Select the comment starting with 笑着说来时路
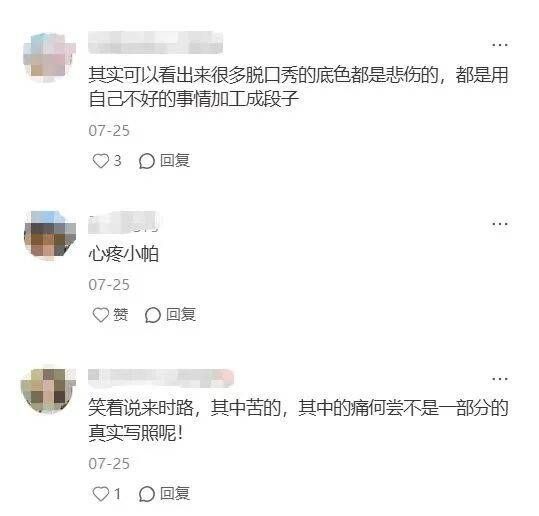The height and width of the screenshot is (516, 539). 298,420
